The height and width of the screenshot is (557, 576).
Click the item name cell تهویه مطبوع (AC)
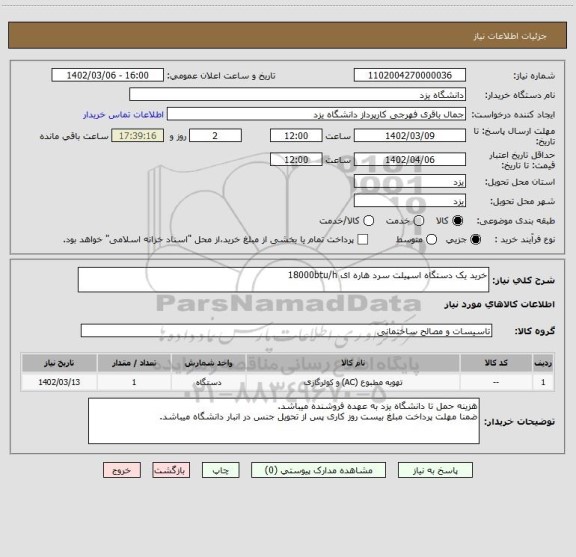353,382
